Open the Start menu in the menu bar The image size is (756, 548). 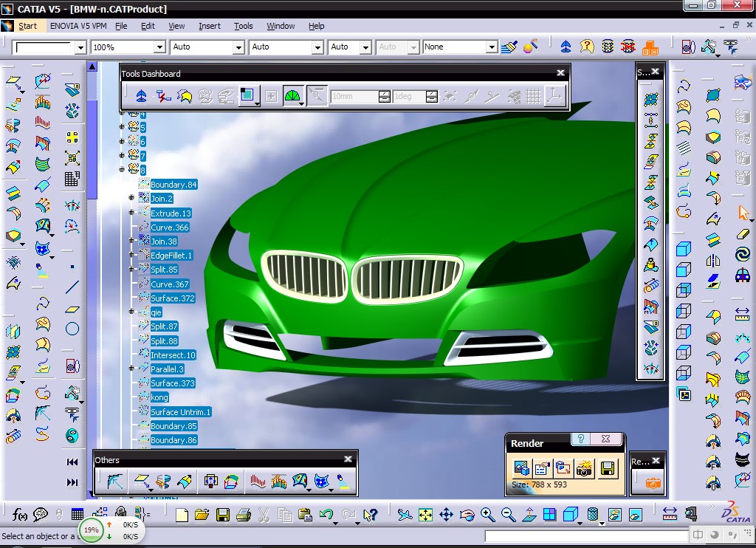tap(27, 26)
